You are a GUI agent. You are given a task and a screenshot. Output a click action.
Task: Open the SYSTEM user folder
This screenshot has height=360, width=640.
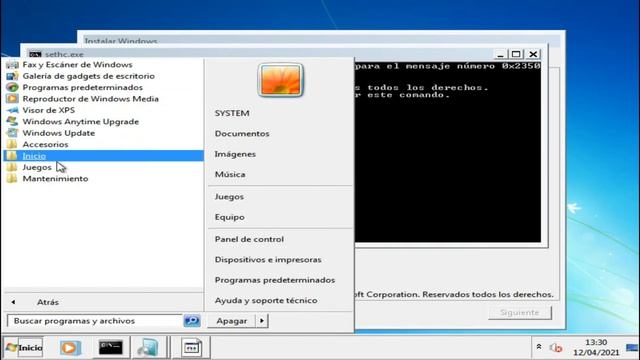point(232,113)
